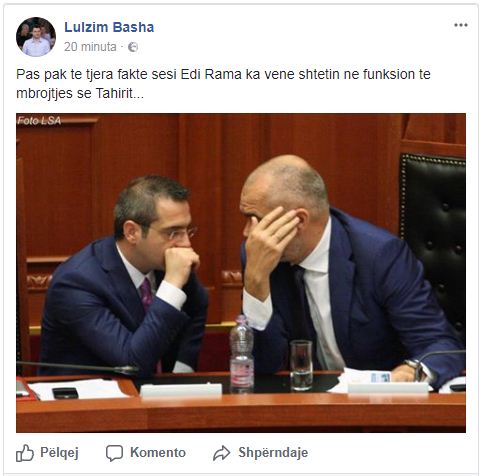Image resolution: width=482 pixels, height=476 pixels.
Task: Open the 20 minuta timestamp link
Action: click(x=90, y=47)
